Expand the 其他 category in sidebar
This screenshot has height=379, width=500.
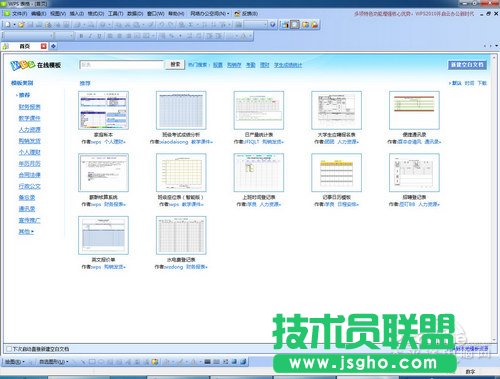click(x=26, y=232)
